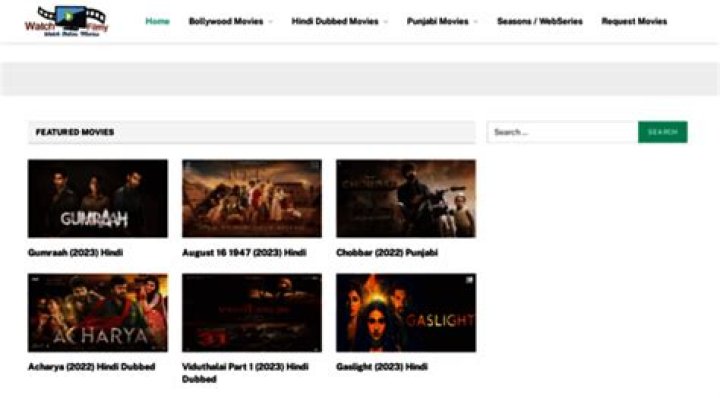Open the Chobbar movie poster thumbnail
Screen dimensions: 720x398
pyautogui.click(x=406, y=198)
